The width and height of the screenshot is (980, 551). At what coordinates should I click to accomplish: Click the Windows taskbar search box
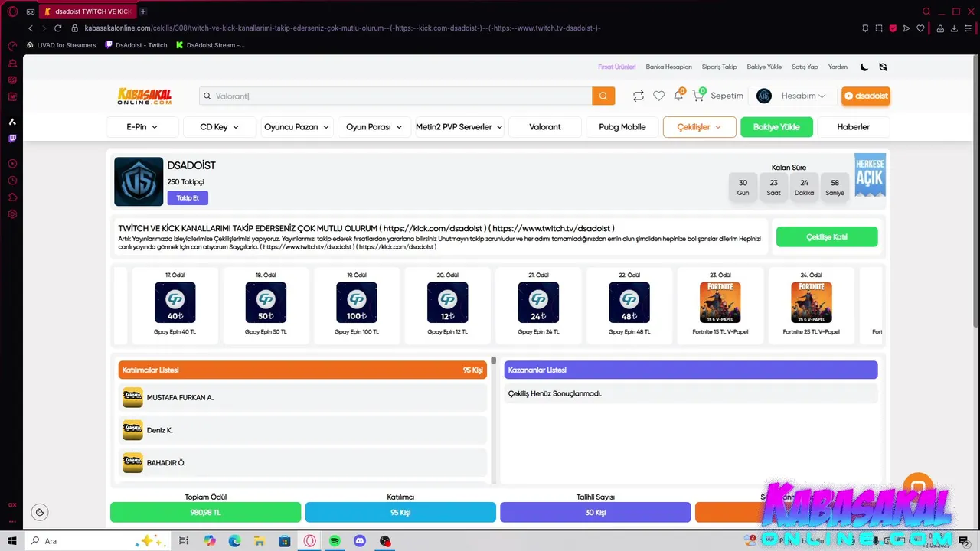98,541
